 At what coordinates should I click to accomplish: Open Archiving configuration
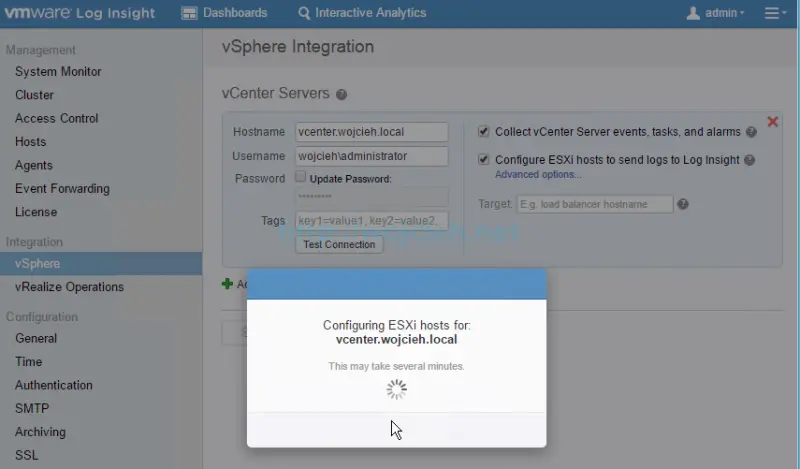coord(40,432)
